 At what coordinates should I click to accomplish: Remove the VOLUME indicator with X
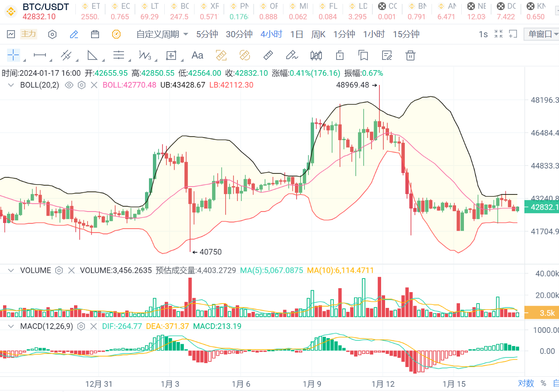[x=72, y=270]
